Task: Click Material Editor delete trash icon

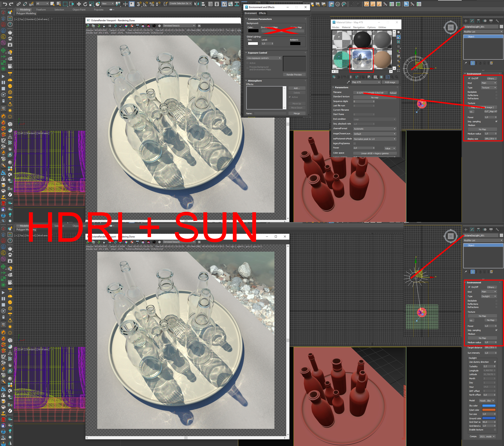Action: pos(351,77)
